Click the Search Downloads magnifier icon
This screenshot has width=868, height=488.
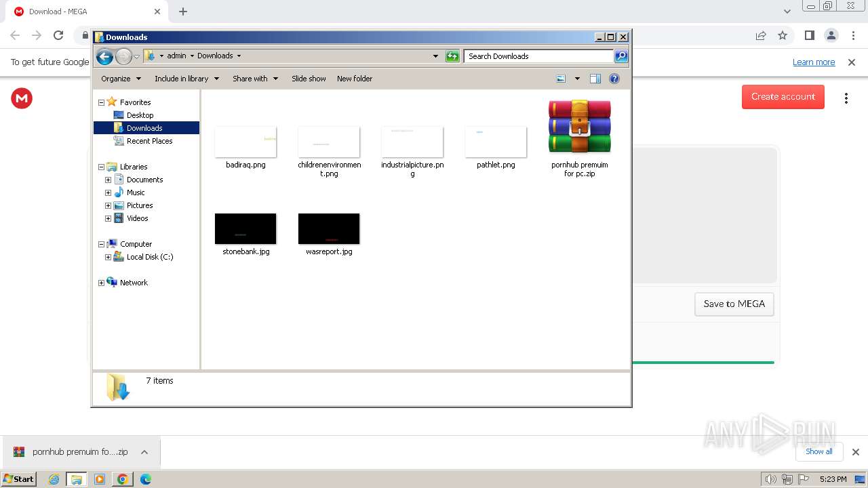point(621,56)
